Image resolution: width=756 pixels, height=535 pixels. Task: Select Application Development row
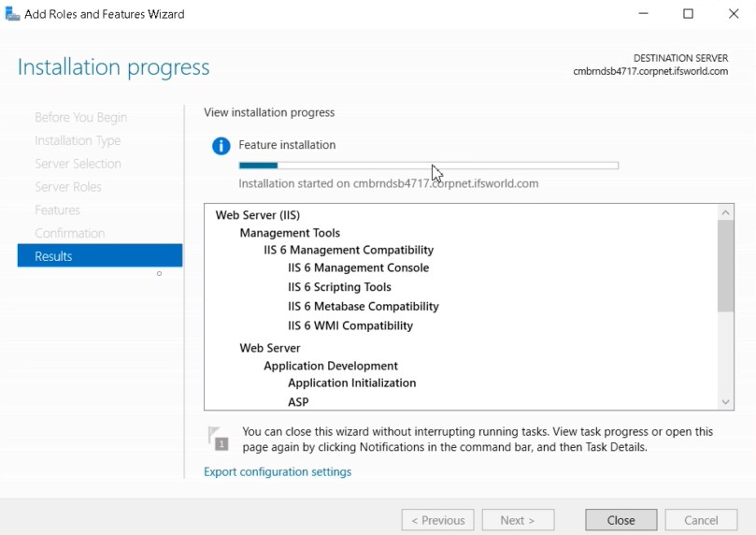point(331,366)
